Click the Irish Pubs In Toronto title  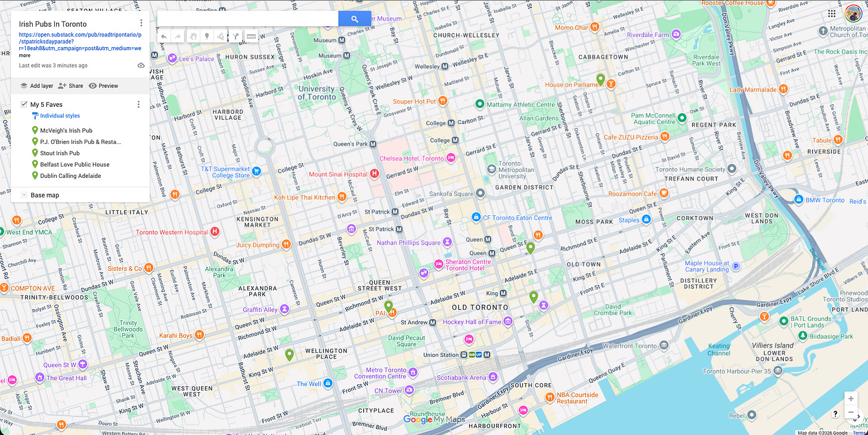[x=53, y=24]
